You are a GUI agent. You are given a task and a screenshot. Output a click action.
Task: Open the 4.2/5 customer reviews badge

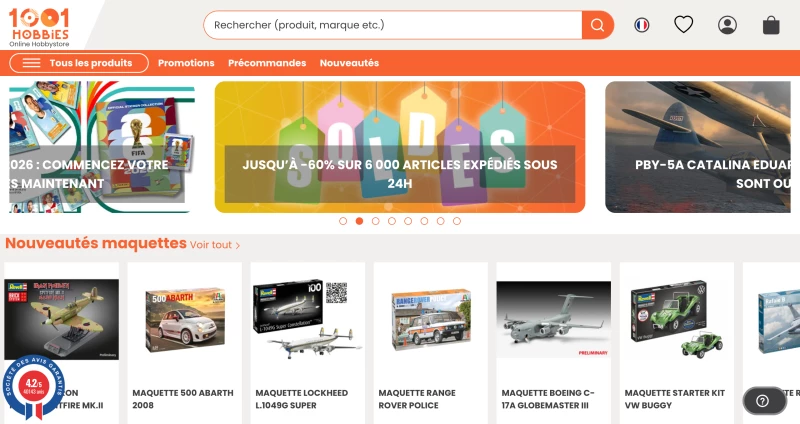pyautogui.click(x=34, y=387)
